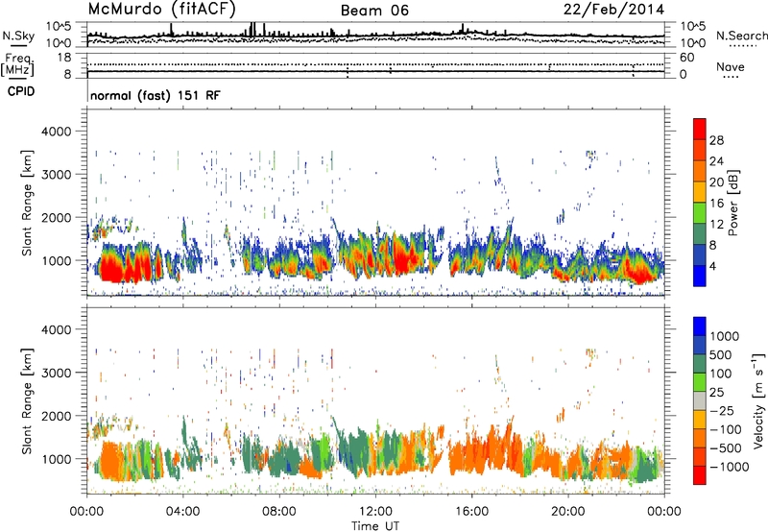Screen dimensions: 768x532
Task: Click the 'Velocity [m s-1]' colorbar label
Action: point(758,400)
